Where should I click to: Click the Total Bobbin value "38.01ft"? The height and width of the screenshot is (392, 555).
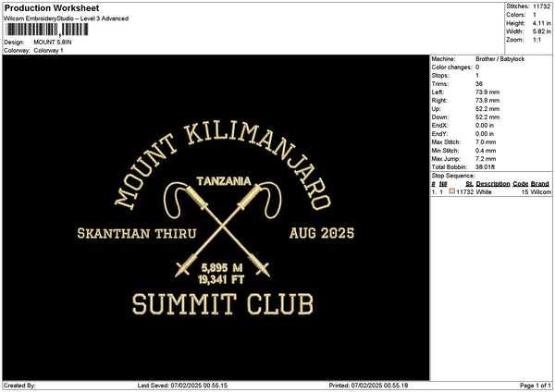486,167
